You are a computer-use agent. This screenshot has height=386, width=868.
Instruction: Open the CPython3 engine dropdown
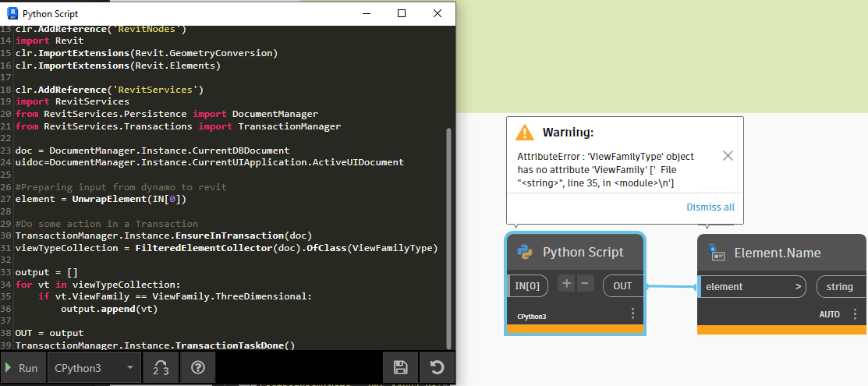coord(94,368)
